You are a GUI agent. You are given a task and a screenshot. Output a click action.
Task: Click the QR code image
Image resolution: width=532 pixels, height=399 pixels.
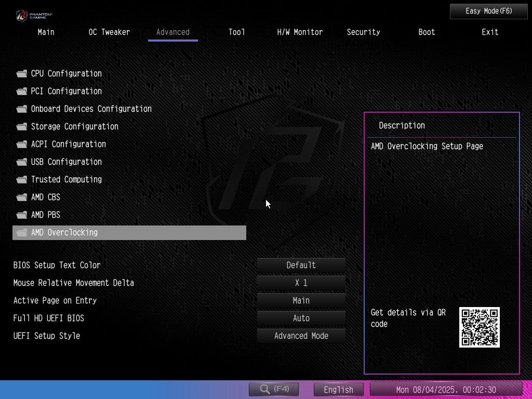(479, 327)
